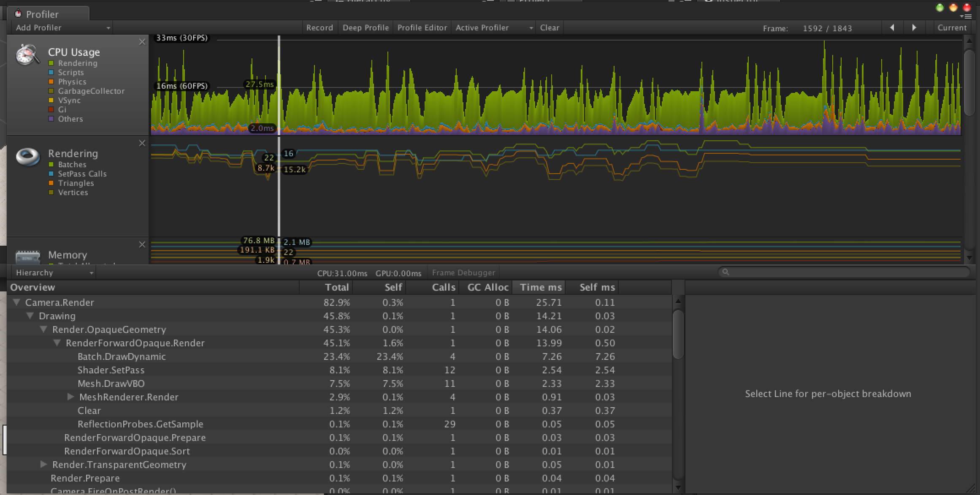
Task: Sort by Calls column header
Action: (x=433, y=287)
